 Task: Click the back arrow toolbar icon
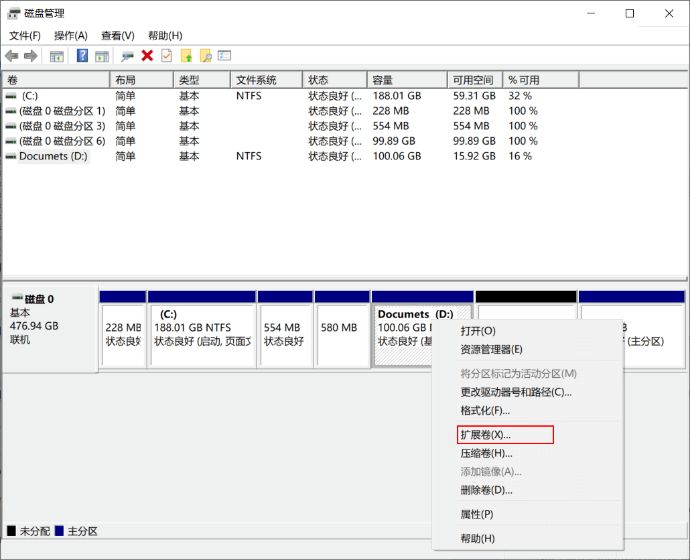tap(12, 56)
